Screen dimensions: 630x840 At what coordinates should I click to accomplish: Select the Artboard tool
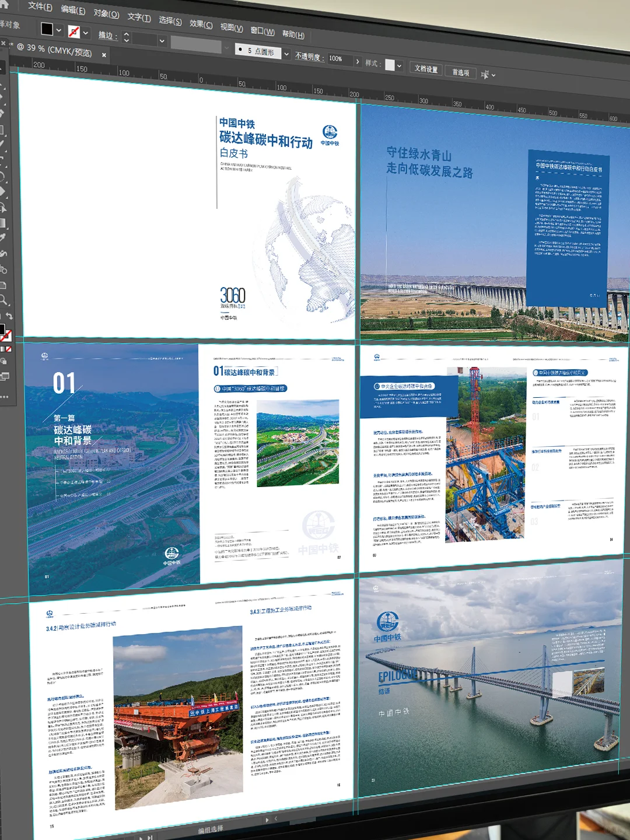(2, 285)
